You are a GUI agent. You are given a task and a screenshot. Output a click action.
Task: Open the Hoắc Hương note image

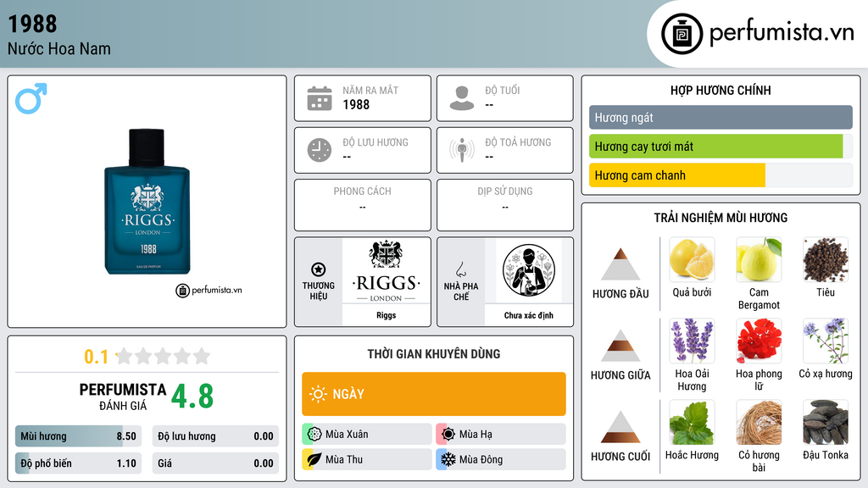[x=692, y=422]
